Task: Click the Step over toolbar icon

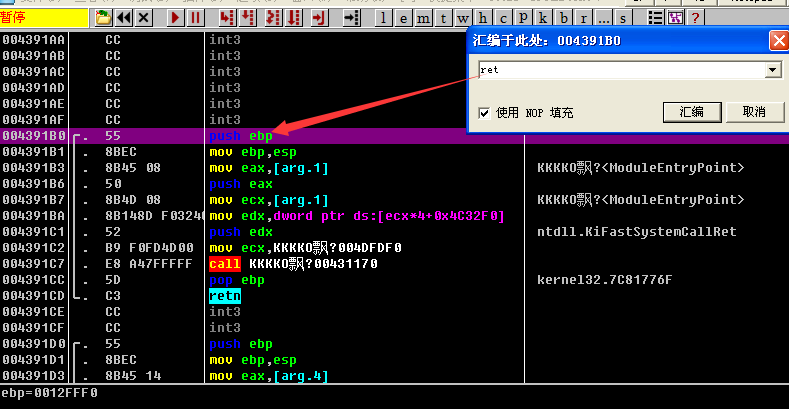Action: (248, 18)
